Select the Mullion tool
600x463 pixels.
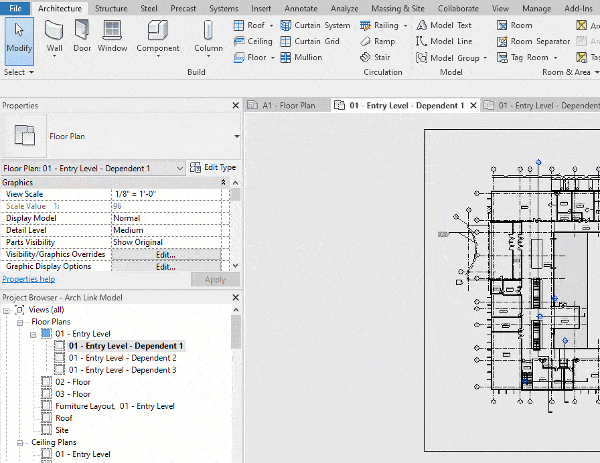coord(301,57)
